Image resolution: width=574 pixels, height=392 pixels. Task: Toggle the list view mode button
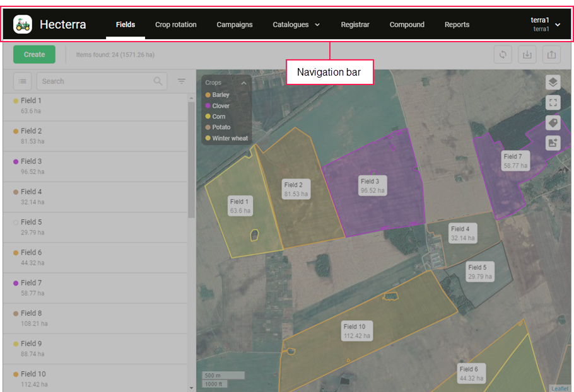click(23, 81)
